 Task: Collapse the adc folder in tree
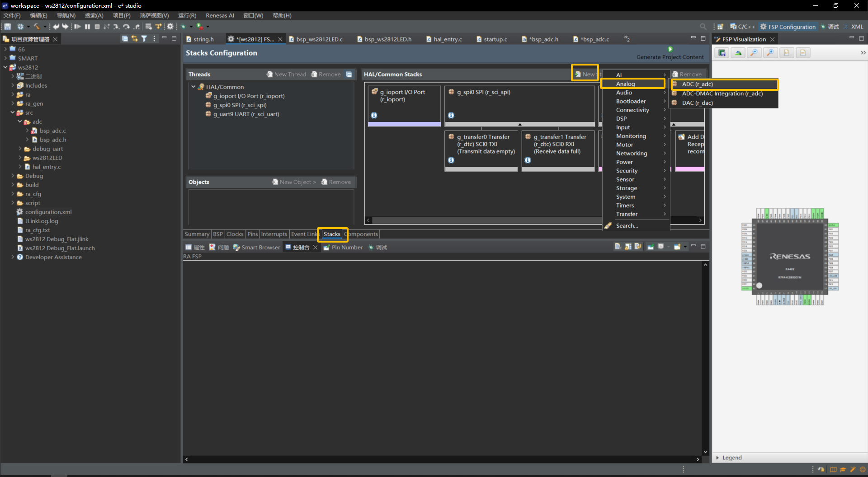coord(20,122)
